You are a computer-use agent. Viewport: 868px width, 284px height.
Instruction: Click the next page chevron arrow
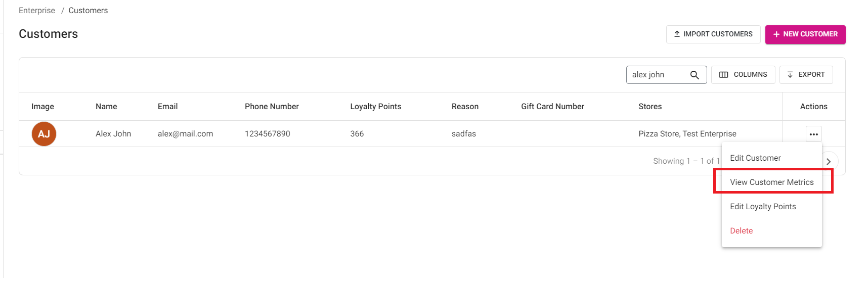(829, 161)
